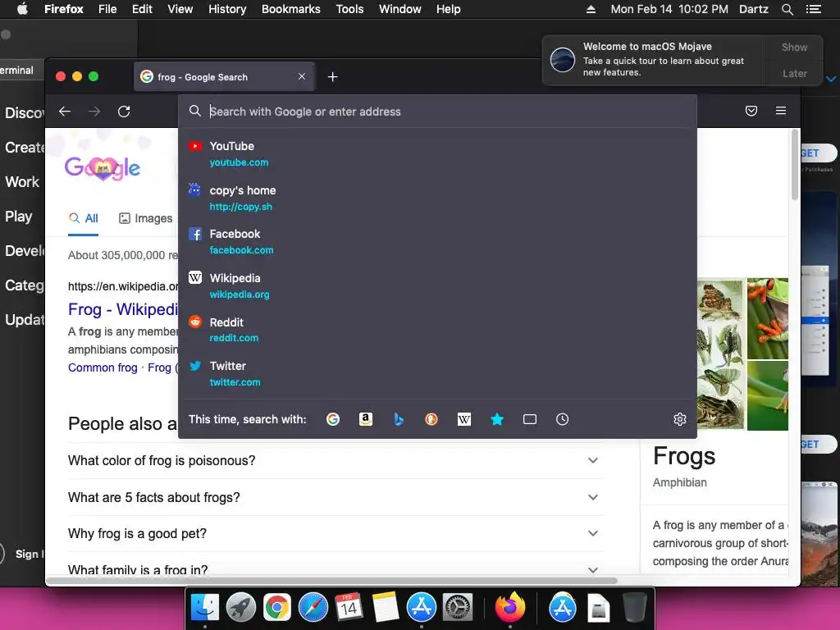Select the copy's home suggestion
The width and height of the screenshot is (840, 630).
click(x=437, y=199)
